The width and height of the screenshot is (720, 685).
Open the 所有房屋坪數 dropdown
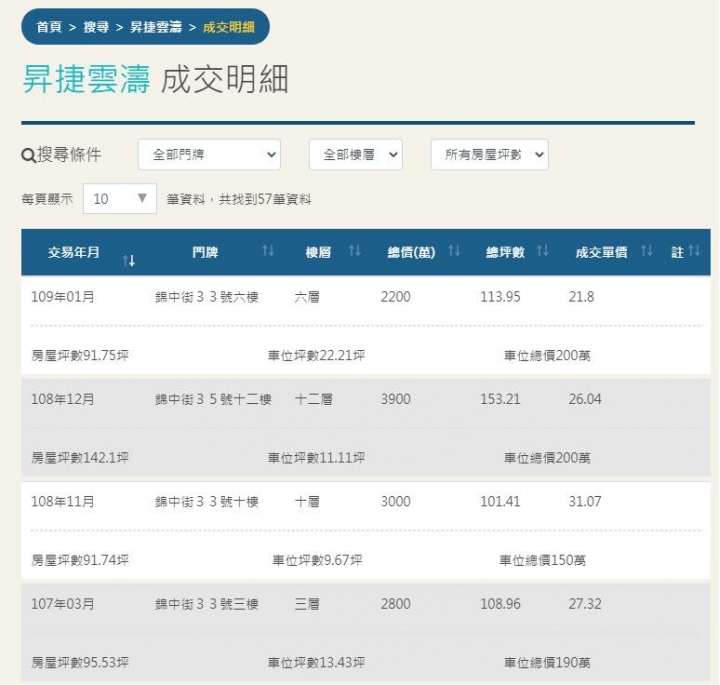[489, 155]
